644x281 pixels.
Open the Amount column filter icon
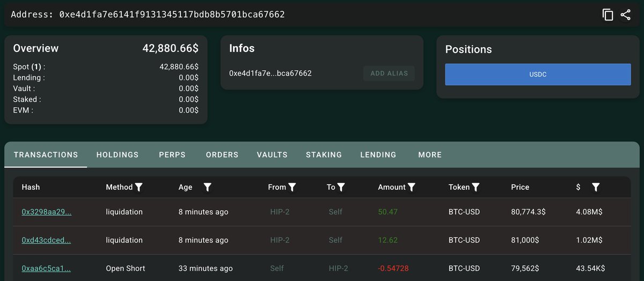[x=412, y=187]
